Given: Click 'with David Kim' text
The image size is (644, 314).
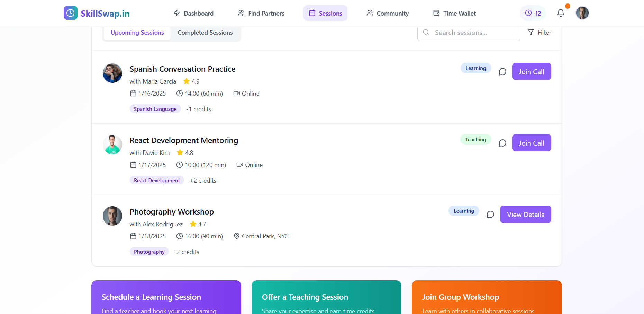Looking at the screenshot, I should pyautogui.click(x=150, y=153).
